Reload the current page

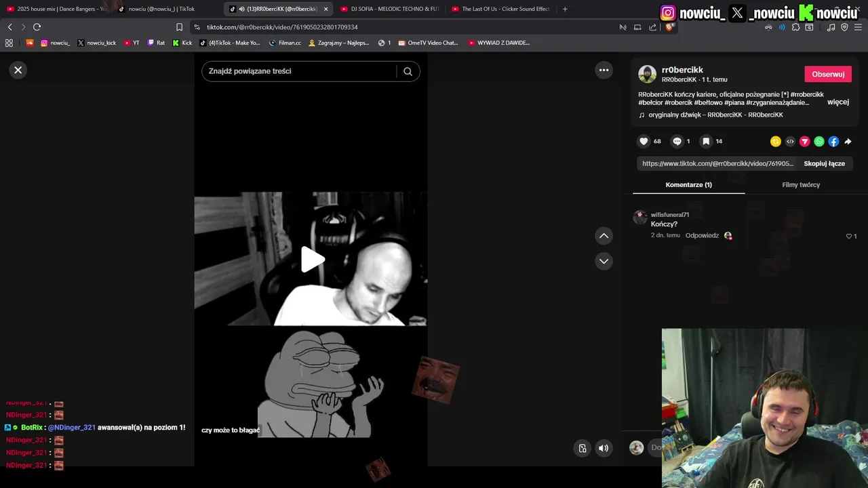point(37,27)
